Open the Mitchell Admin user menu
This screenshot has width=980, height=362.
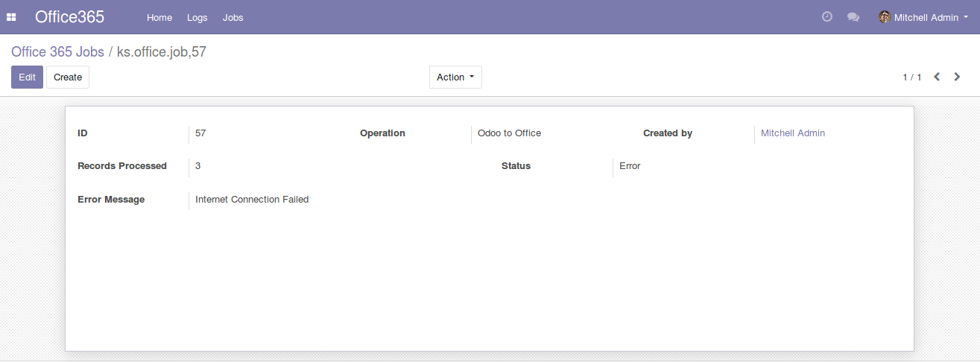[x=926, y=17]
